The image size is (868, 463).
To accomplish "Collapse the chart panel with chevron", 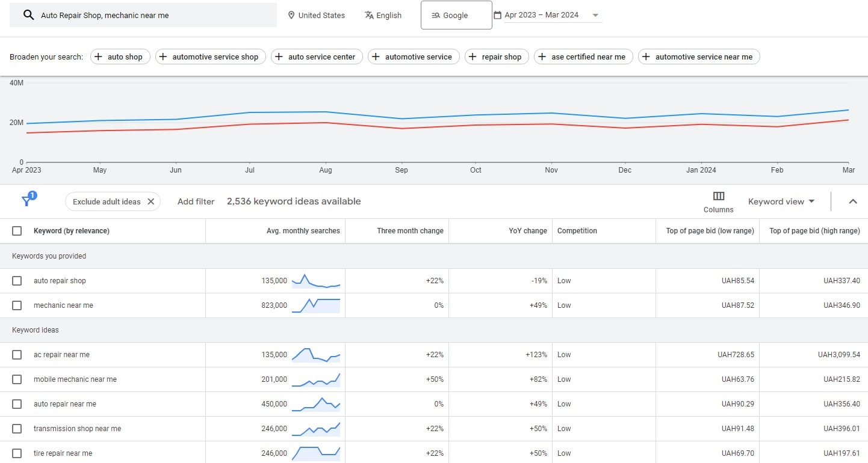I will pyautogui.click(x=852, y=201).
